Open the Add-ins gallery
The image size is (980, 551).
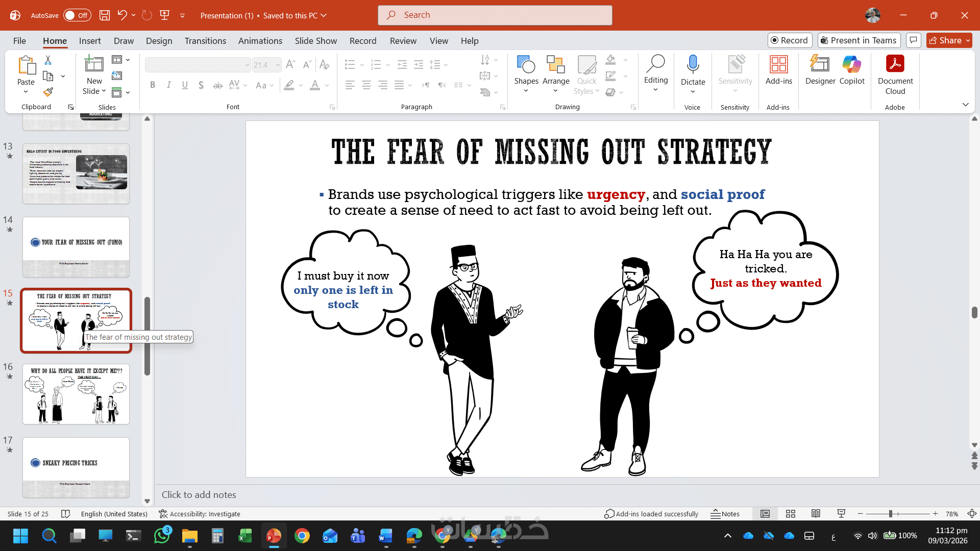pyautogui.click(x=778, y=70)
